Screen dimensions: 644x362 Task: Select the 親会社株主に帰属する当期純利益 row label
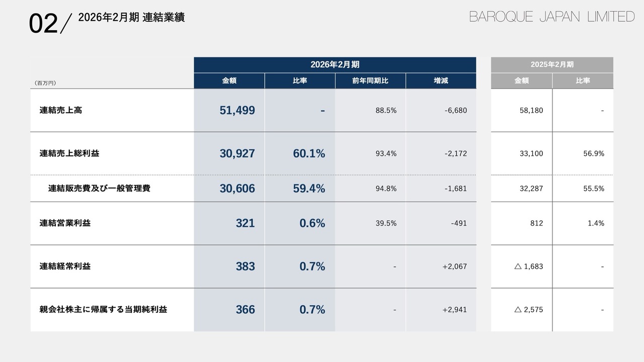coord(103,309)
